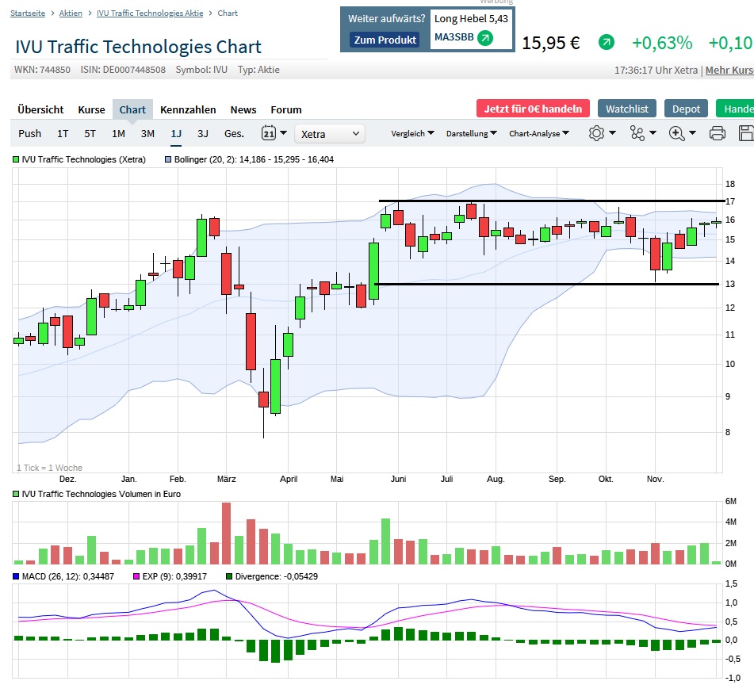This screenshot has width=754, height=700.
Task: Select Ges. full time range
Action: coord(234,134)
